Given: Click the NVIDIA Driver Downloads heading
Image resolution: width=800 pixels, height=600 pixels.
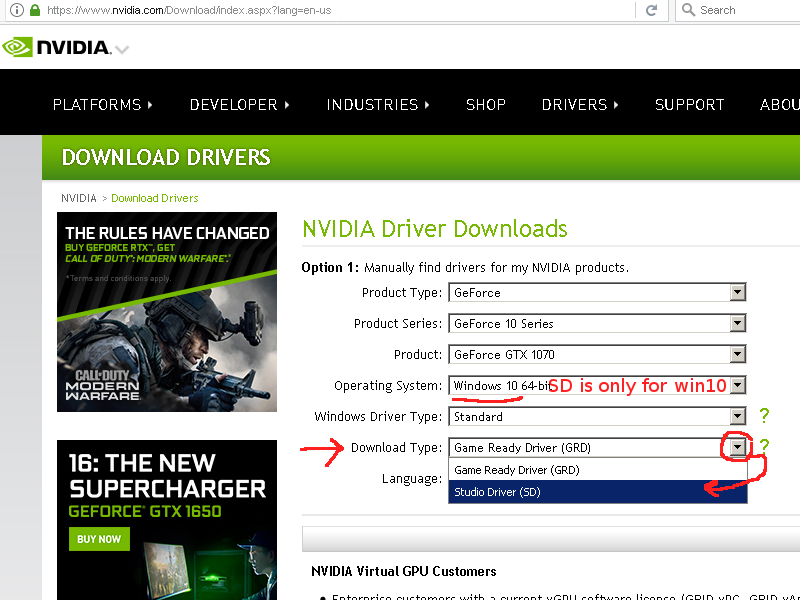Looking at the screenshot, I should (x=435, y=229).
